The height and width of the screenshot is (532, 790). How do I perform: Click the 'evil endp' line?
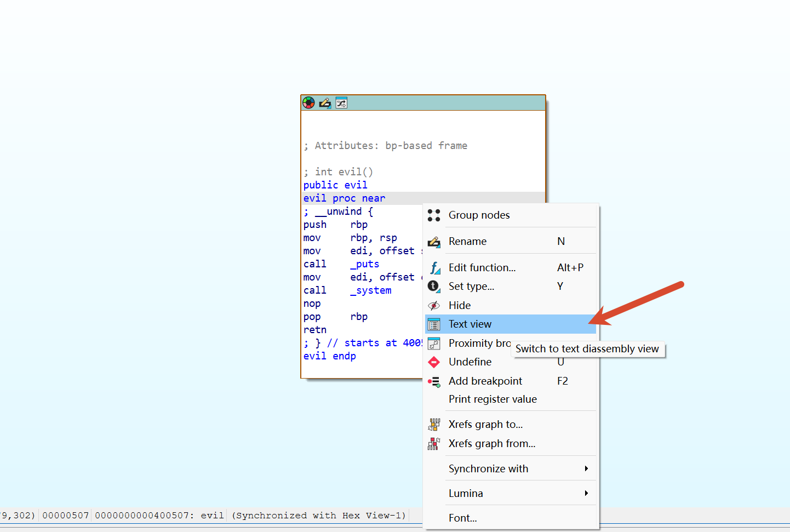(x=330, y=356)
